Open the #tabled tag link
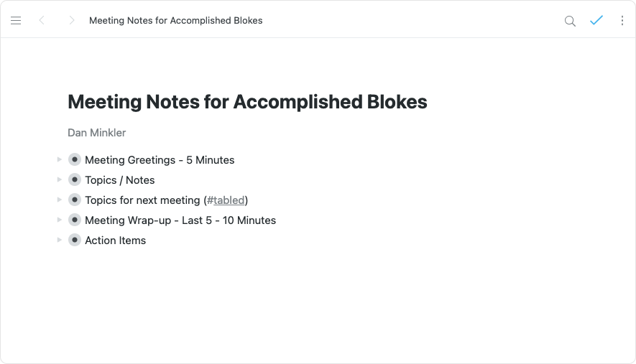 (226, 200)
